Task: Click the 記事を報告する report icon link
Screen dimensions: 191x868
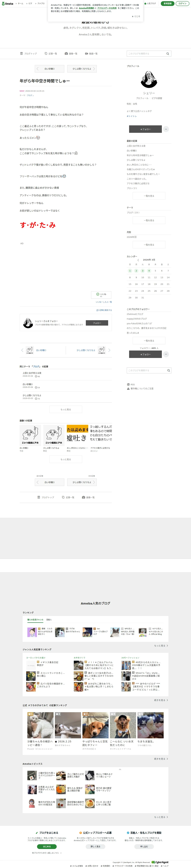Action: (104, 310)
